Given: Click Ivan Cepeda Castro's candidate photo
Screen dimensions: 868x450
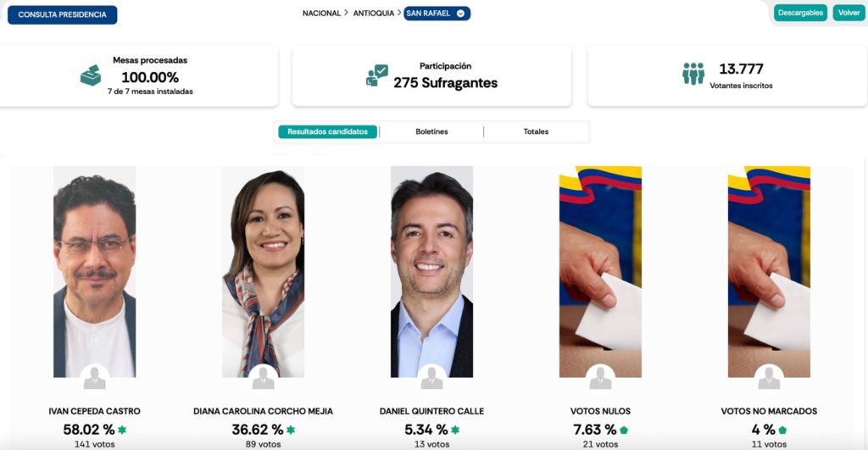Looking at the screenshot, I should pos(95,272).
